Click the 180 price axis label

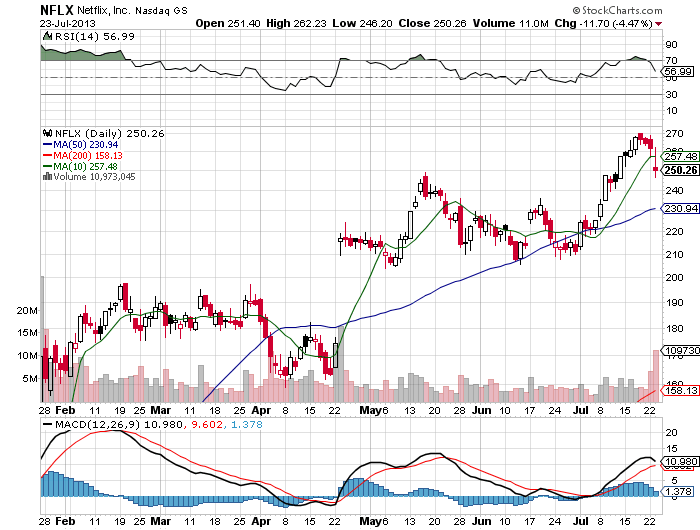pos(674,328)
